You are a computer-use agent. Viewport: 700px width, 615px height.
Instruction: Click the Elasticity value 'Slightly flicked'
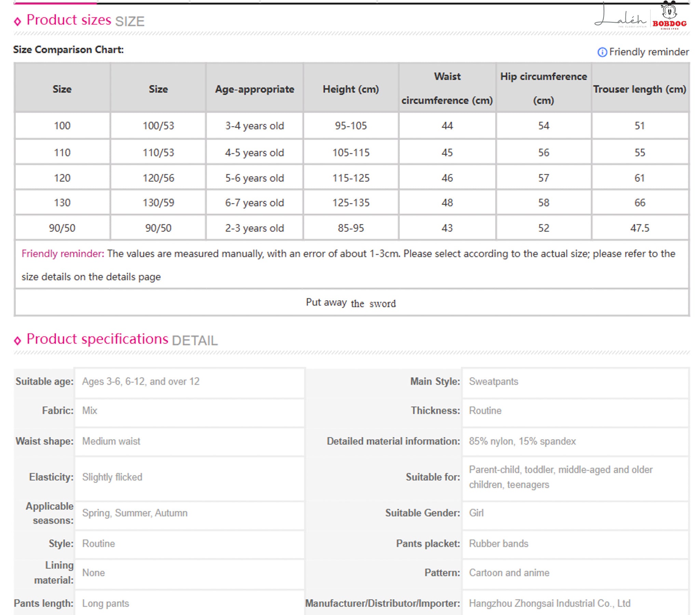pos(112,477)
